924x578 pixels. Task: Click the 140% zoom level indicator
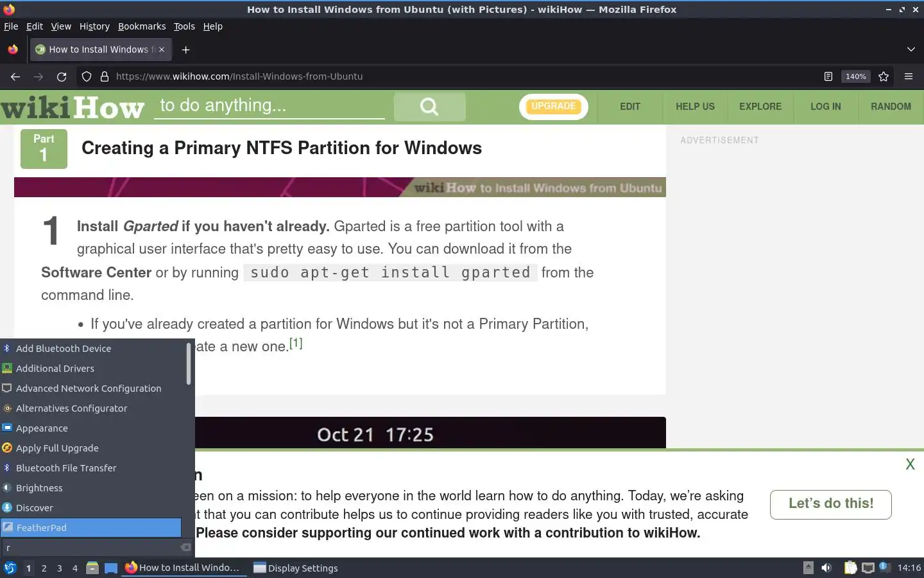pyautogui.click(x=855, y=76)
